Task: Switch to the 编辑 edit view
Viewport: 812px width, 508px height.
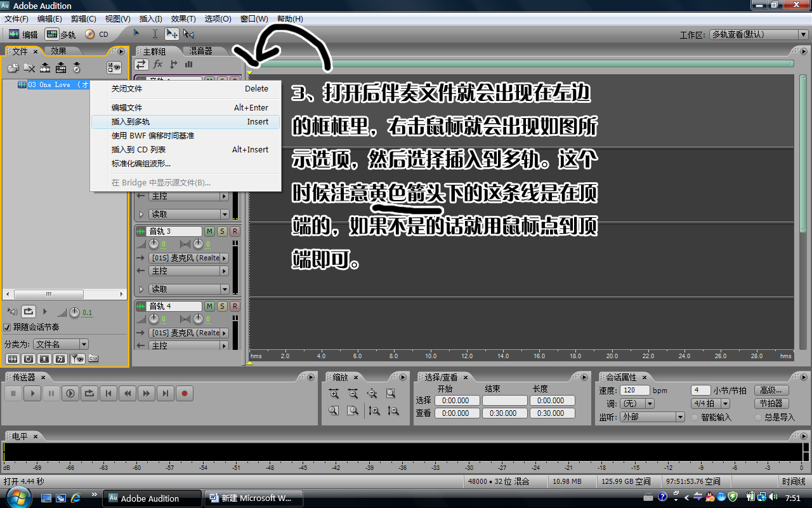Action: [x=23, y=34]
